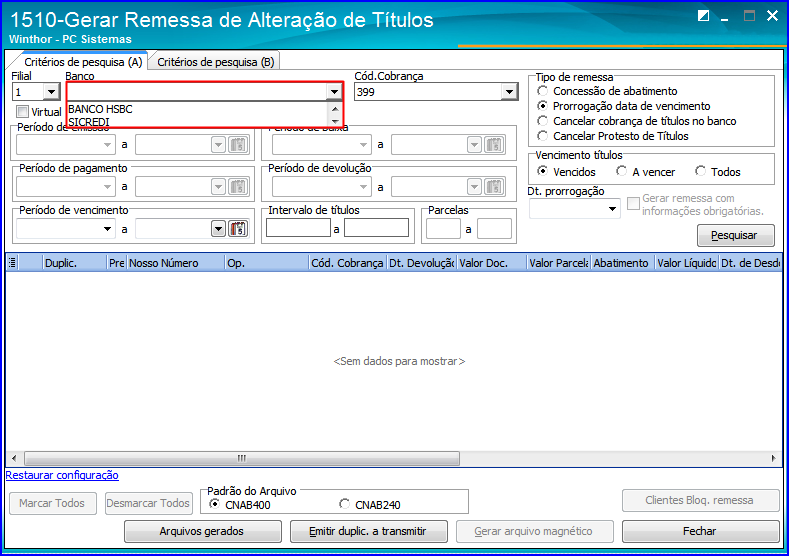789x556 pixels.
Task: Click Emitir duplic. a transmitir button
Action: tap(368, 531)
